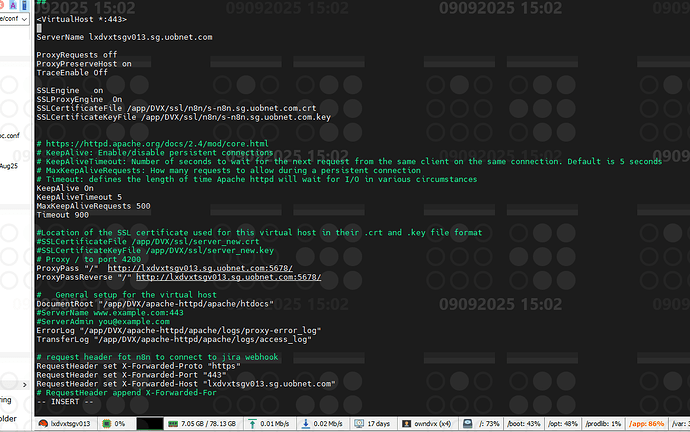Click the '#ServerAdmin you@example.com' line
This screenshot has height=432, width=690.
pyautogui.click(x=103, y=322)
